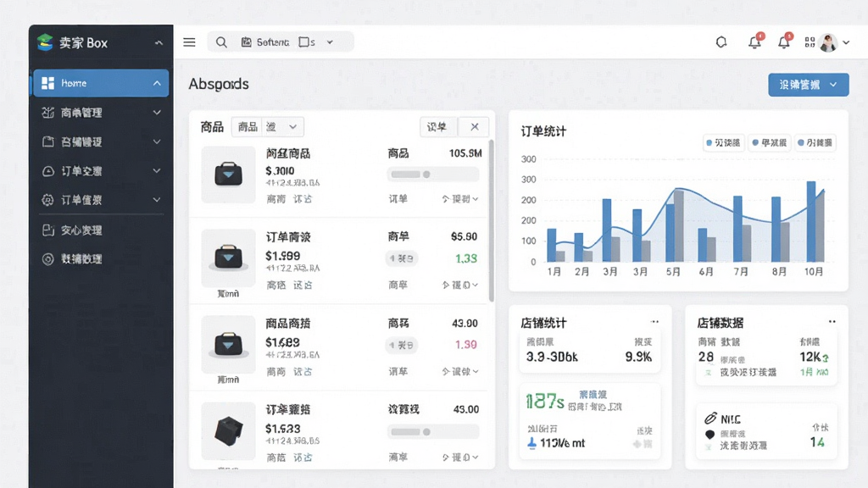Expand the chevron on the gear-icon sidebar row
Image resolution: width=868 pixels, height=488 pixels.
(x=157, y=200)
